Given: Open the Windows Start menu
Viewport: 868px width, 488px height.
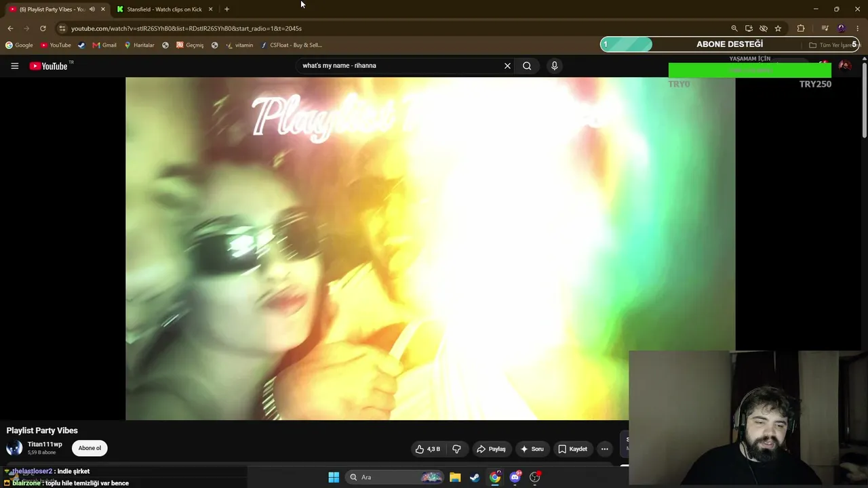Looking at the screenshot, I should pyautogui.click(x=334, y=477).
